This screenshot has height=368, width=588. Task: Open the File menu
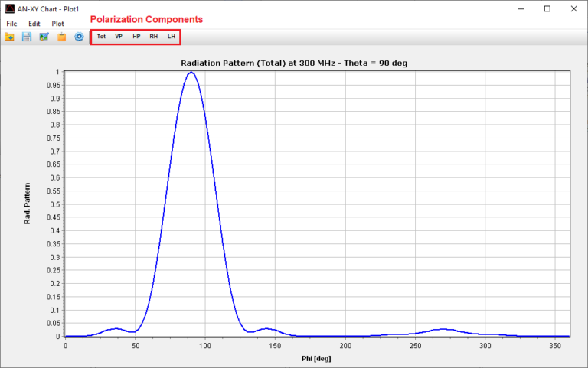(11, 24)
